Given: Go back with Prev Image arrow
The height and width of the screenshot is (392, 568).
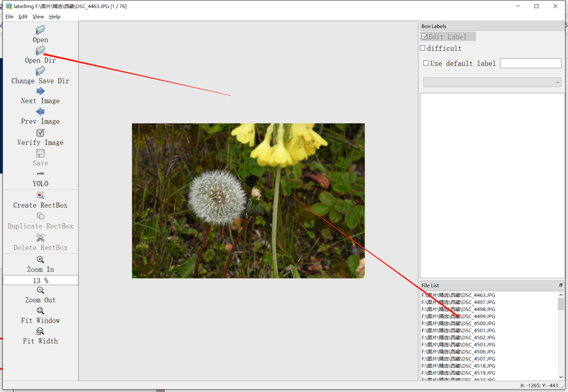Looking at the screenshot, I should coord(40,112).
